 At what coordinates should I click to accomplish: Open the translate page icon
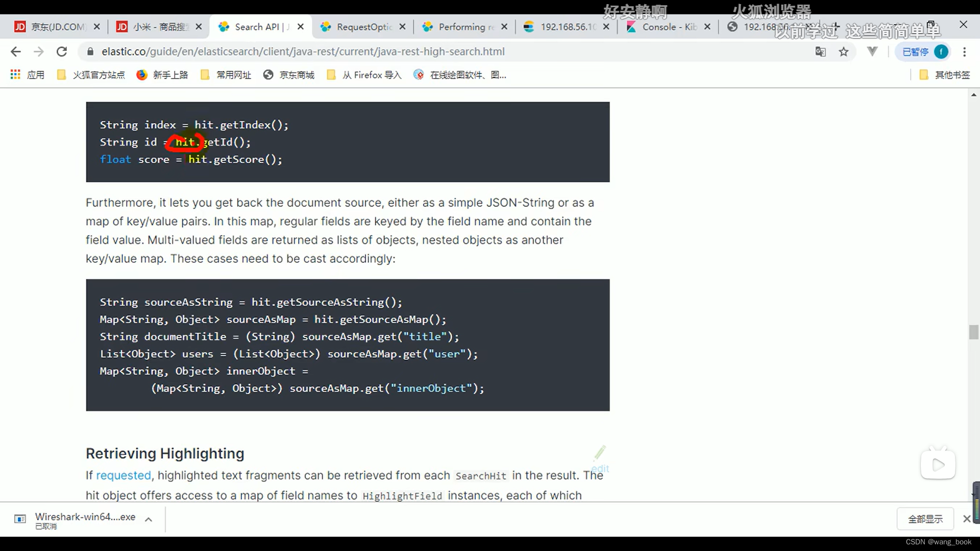point(820,52)
